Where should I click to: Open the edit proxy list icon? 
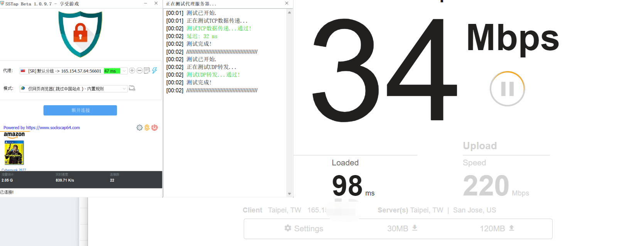click(x=147, y=71)
